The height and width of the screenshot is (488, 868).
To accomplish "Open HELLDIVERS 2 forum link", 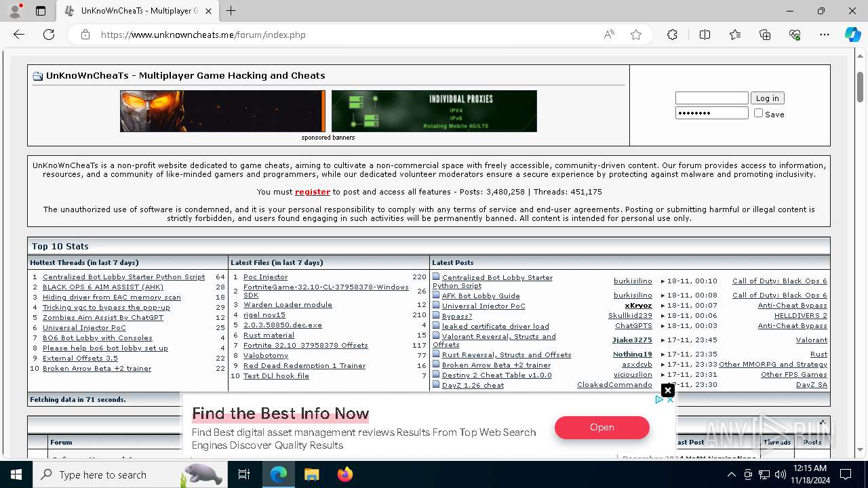I will pos(801,315).
